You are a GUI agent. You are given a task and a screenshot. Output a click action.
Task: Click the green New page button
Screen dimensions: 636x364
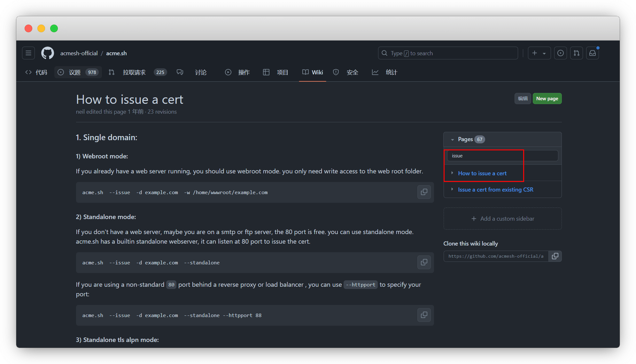coord(547,99)
